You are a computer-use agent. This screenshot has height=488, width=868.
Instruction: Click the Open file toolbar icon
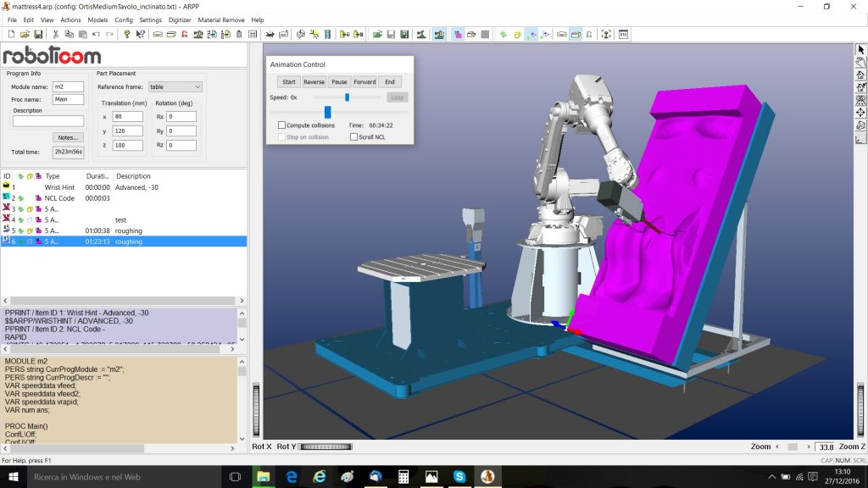click(25, 35)
